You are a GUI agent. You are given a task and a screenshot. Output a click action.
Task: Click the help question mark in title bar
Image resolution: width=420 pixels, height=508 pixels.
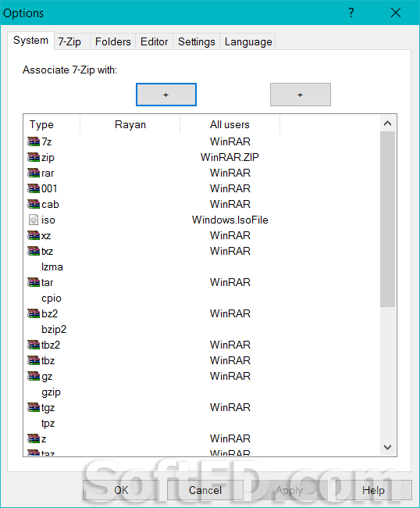[351, 13]
